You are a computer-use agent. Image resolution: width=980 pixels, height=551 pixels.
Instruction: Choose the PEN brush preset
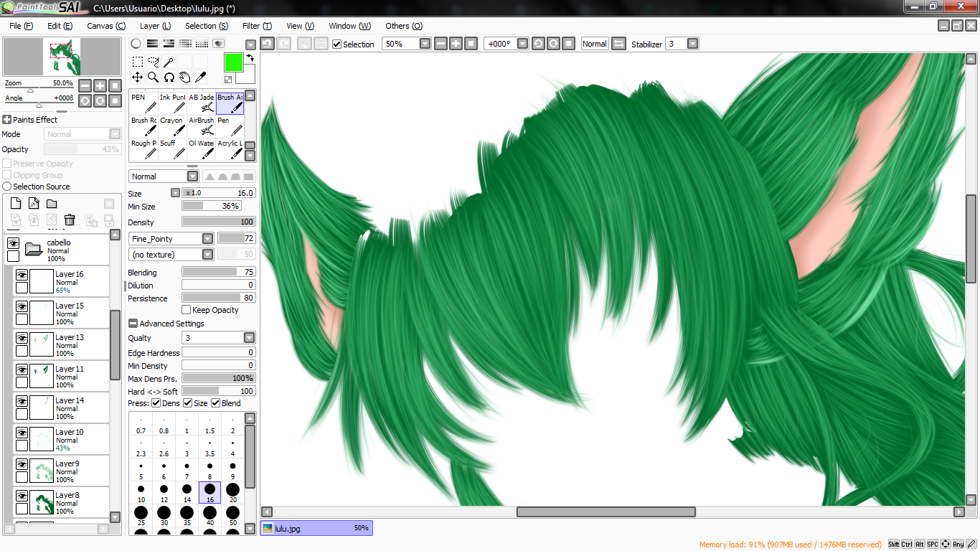[143, 103]
